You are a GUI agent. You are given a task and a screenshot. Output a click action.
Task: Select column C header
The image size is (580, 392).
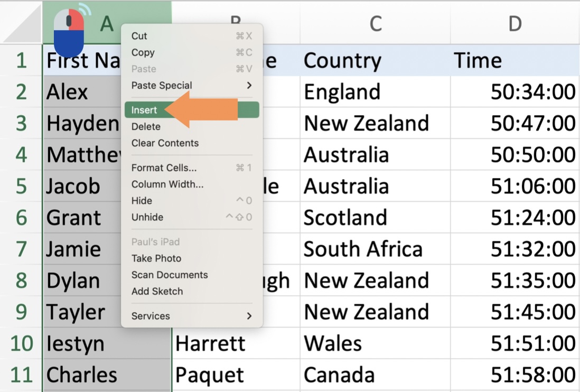click(x=376, y=23)
